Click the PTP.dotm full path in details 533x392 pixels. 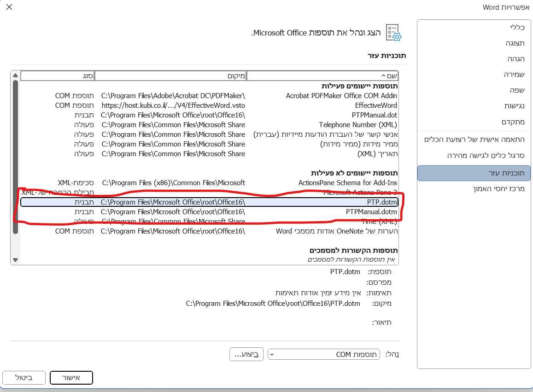(x=273, y=304)
